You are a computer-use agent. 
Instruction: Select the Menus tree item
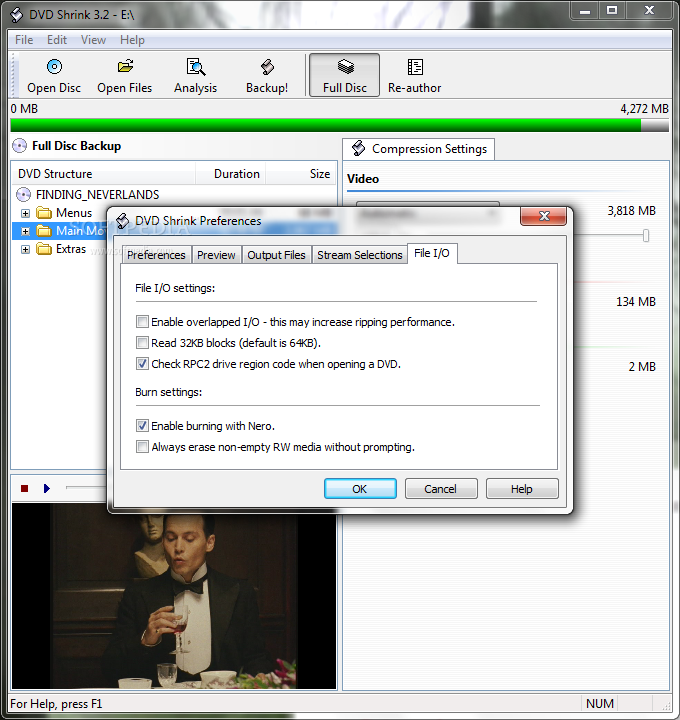click(x=74, y=213)
